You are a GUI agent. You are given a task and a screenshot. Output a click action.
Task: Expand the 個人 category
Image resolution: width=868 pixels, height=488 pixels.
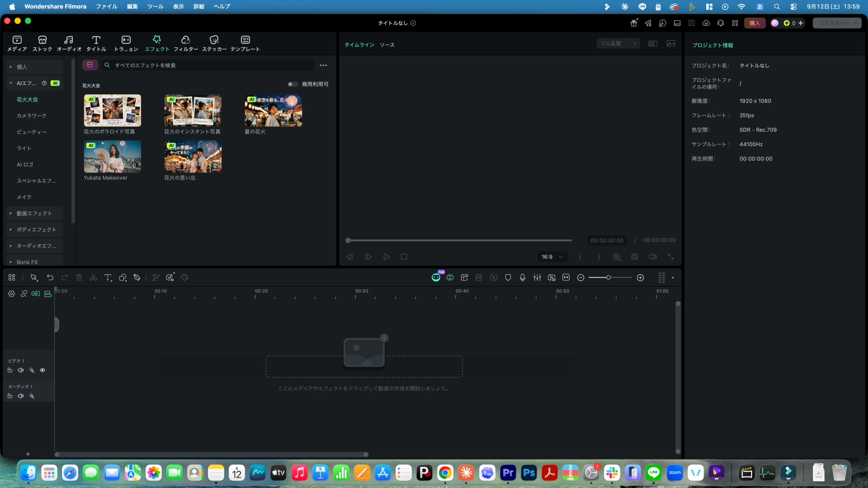[35, 67]
